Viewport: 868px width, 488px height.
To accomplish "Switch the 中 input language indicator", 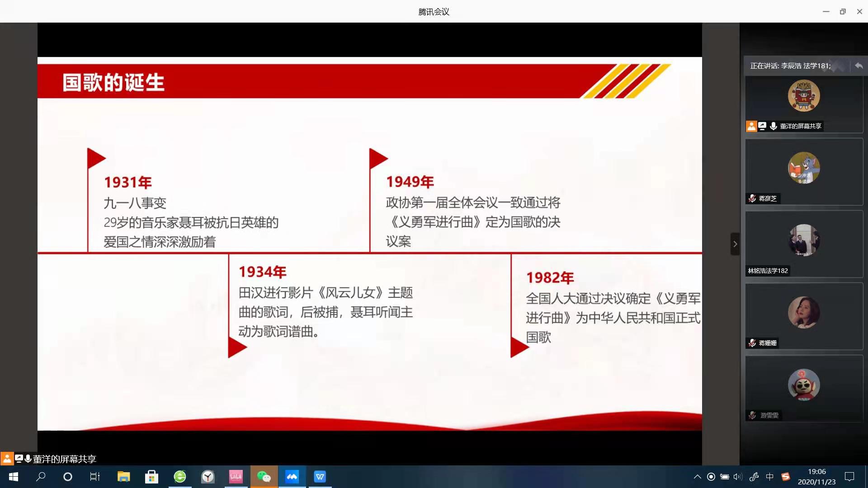I will tap(770, 477).
